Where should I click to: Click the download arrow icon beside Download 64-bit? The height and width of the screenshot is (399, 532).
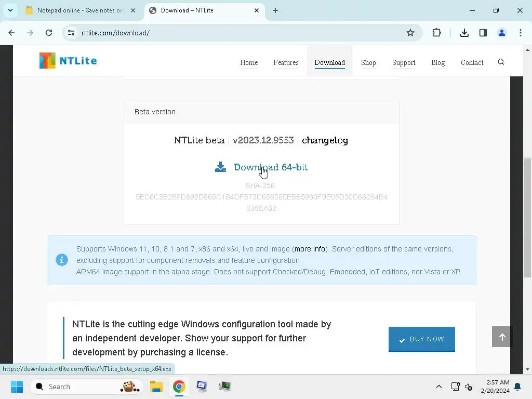(220, 167)
